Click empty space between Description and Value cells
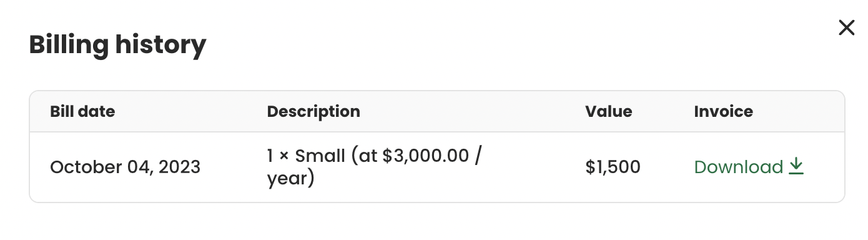The image size is (868, 240). 534,167
